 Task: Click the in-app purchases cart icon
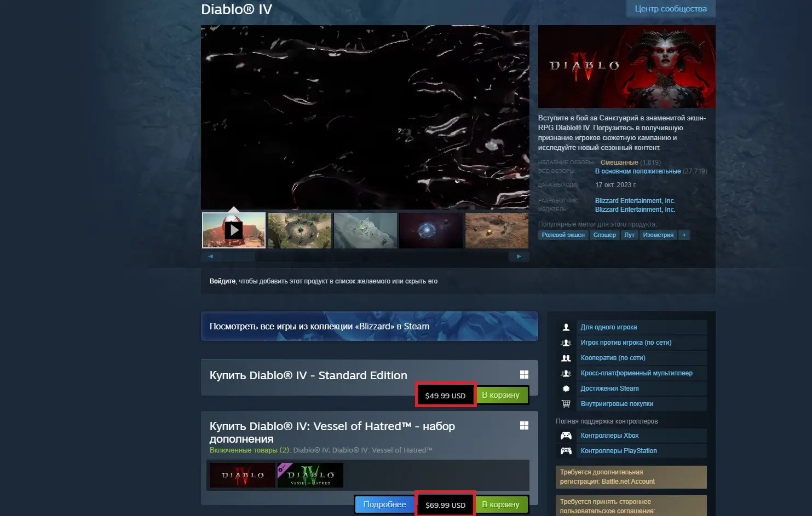tap(566, 404)
